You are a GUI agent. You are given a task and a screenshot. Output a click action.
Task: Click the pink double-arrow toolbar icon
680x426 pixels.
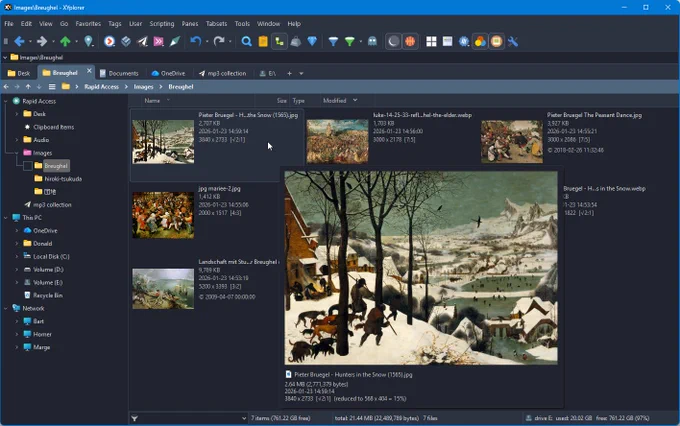pyautogui.click(x=159, y=41)
